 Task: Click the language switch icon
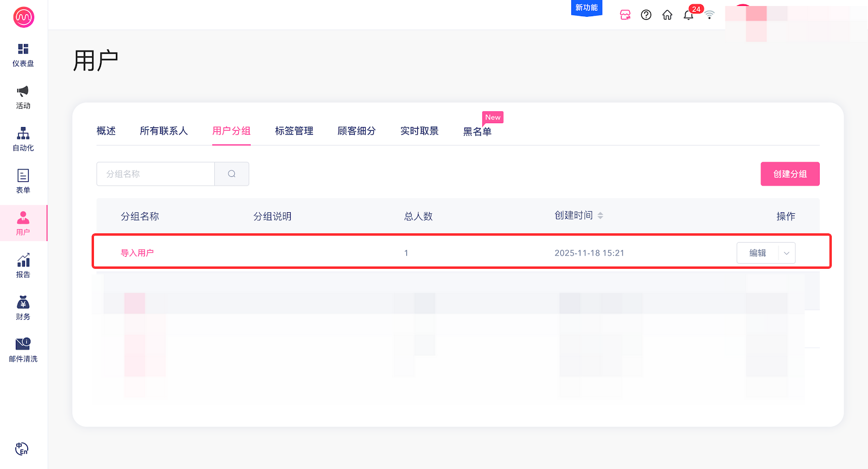[x=22, y=449]
